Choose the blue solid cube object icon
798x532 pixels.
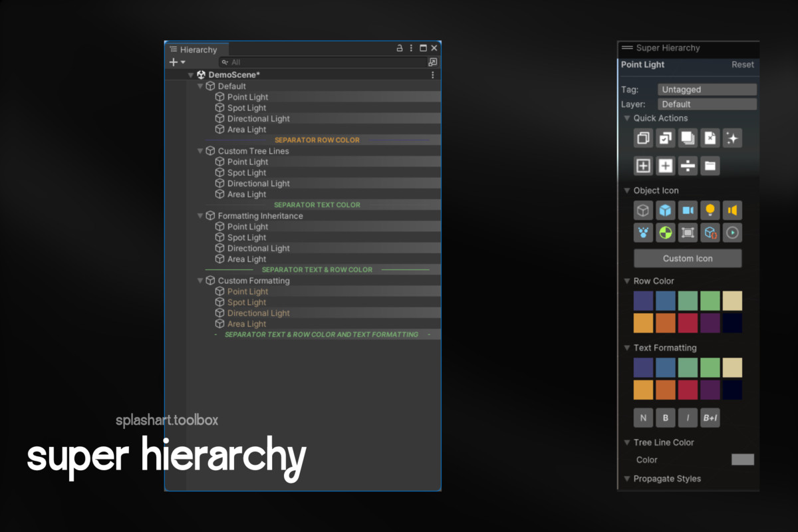point(666,211)
